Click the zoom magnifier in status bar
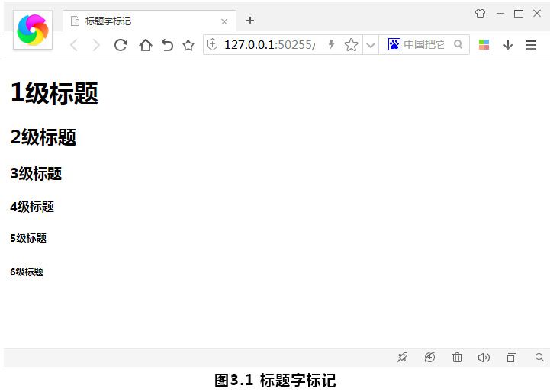 [x=539, y=357]
